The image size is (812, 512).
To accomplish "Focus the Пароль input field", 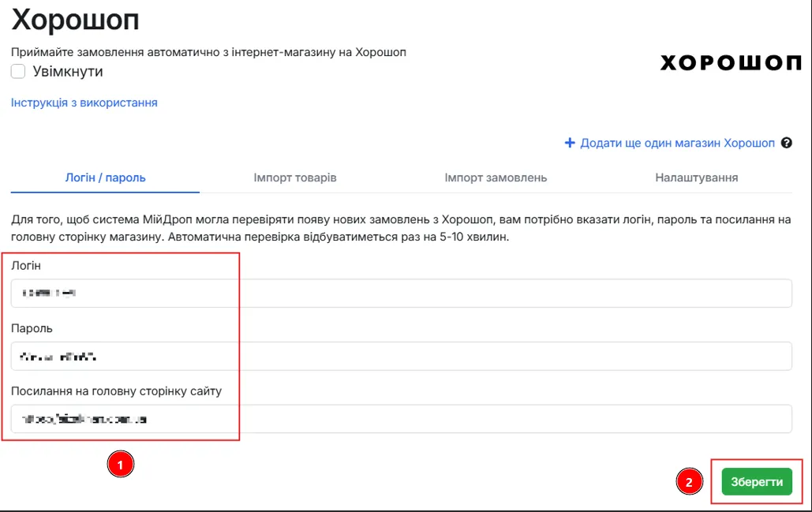I will [402, 356].
